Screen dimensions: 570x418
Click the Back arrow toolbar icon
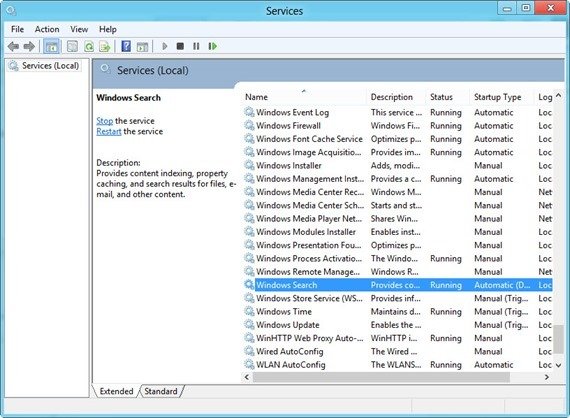pos(13,47)
